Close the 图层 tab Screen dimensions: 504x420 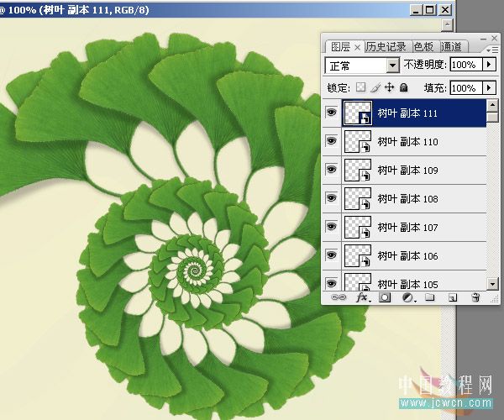(x=358, y=48)
